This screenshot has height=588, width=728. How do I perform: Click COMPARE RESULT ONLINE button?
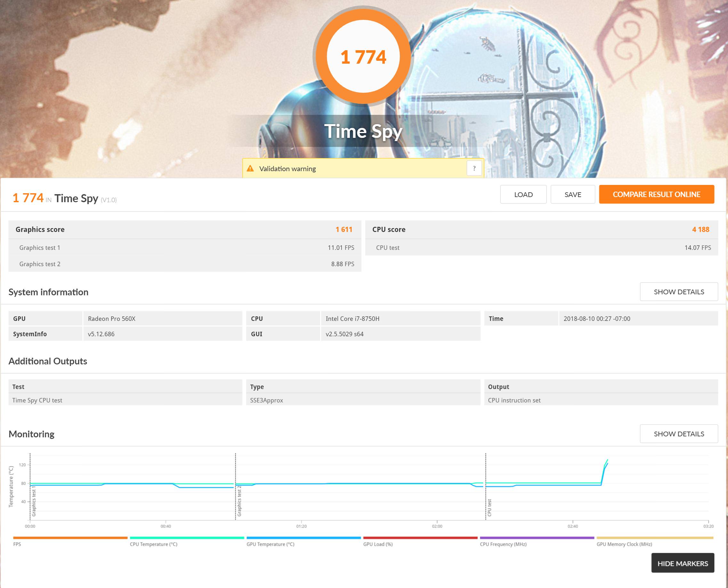coord(656,195)
